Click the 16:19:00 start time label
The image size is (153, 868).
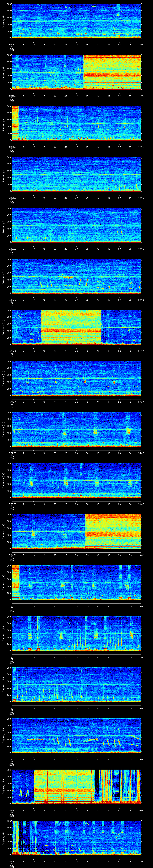[x=12, y=300]
